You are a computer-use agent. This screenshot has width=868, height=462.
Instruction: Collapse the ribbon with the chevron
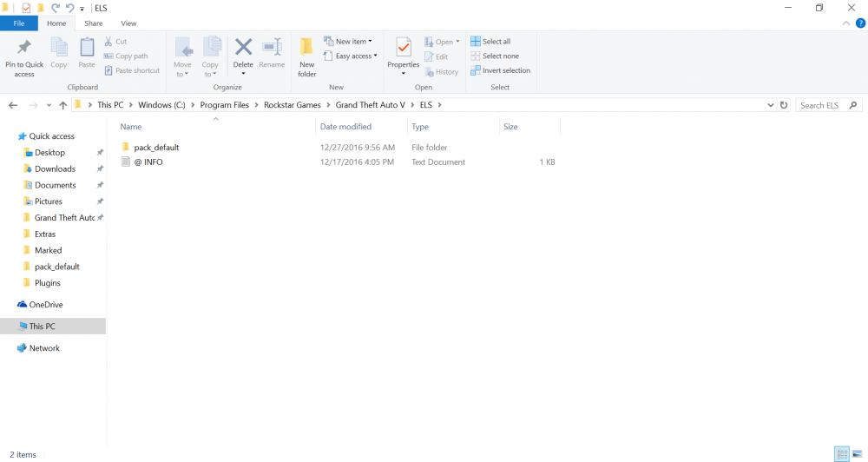click(845, 23)
